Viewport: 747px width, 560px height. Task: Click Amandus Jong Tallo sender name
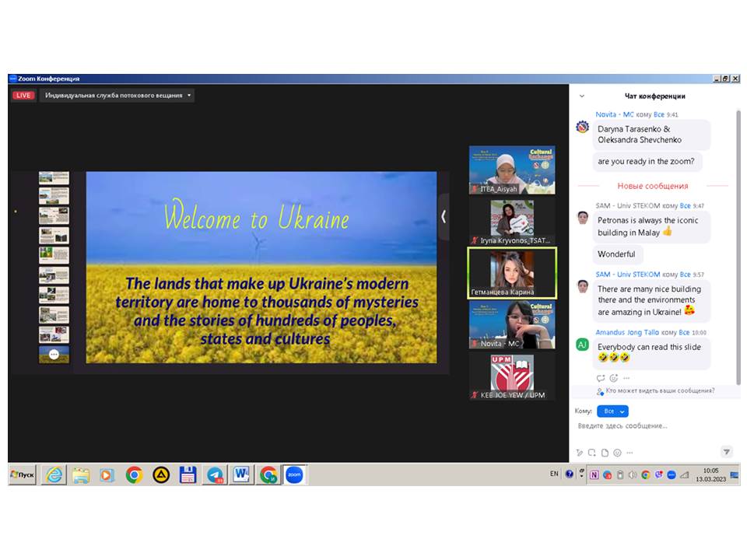[x=627, y=332]
